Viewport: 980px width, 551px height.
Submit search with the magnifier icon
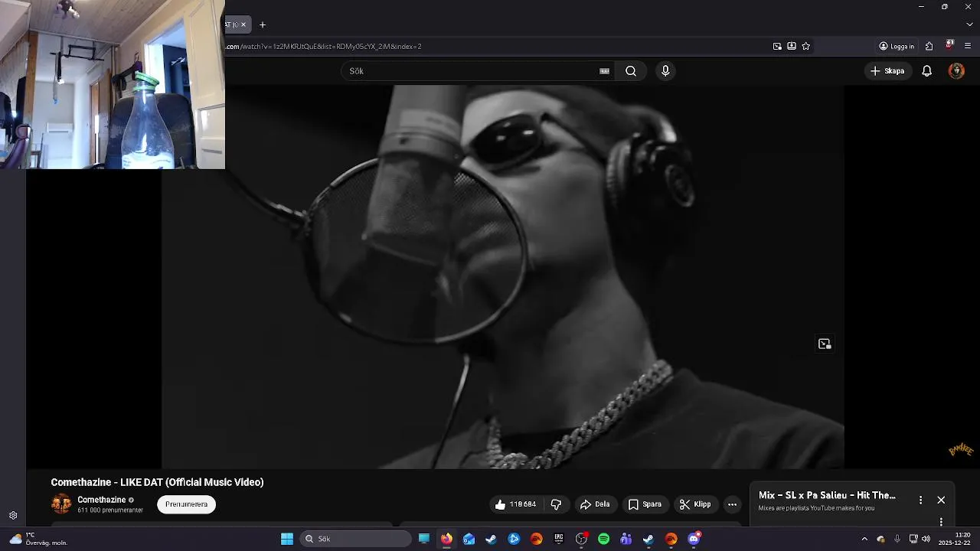click(631, 71)
